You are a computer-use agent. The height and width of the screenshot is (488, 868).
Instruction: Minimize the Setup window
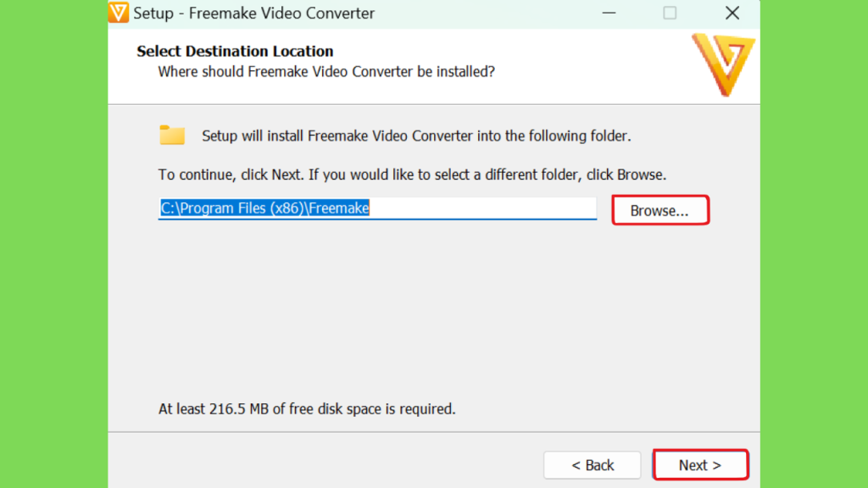coord(609,13)
